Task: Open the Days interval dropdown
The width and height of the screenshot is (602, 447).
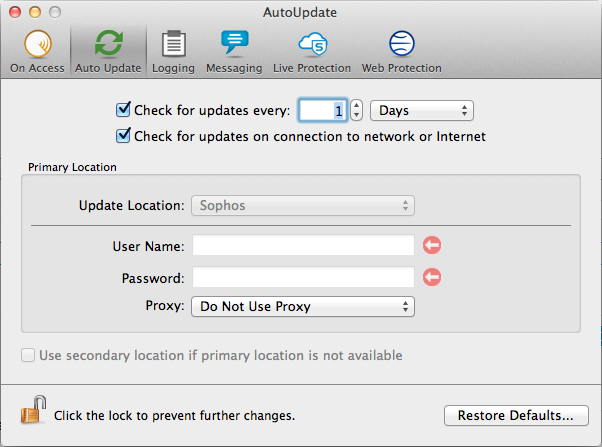Action: pyautogui.click(x=422, y=111)
